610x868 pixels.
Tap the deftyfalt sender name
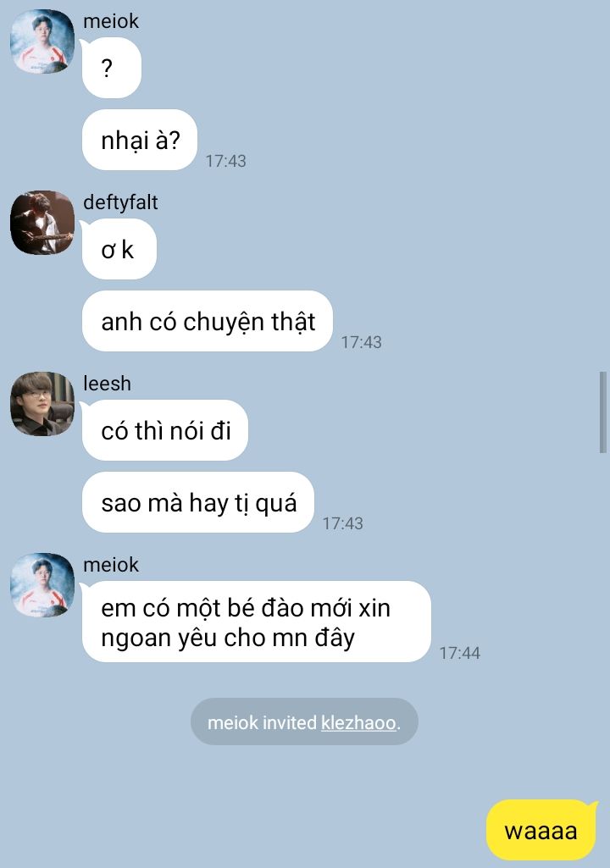pos(120,202)
